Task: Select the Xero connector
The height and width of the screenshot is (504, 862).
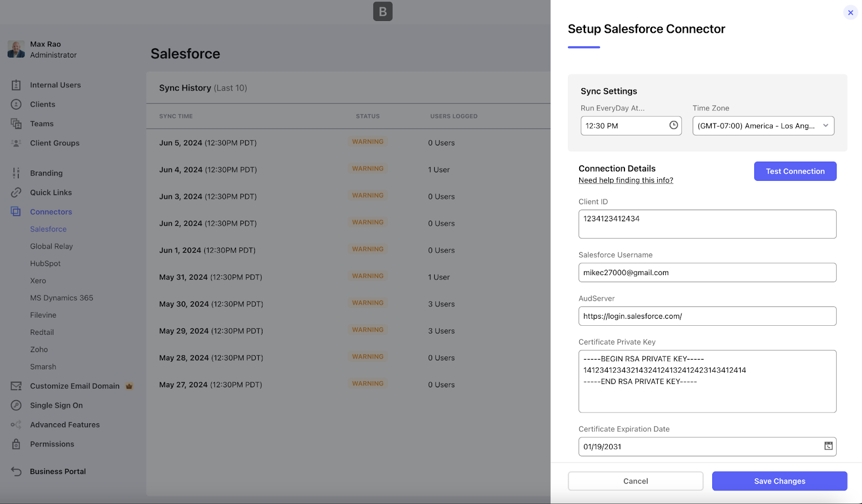Action: [x=38, y=281]
